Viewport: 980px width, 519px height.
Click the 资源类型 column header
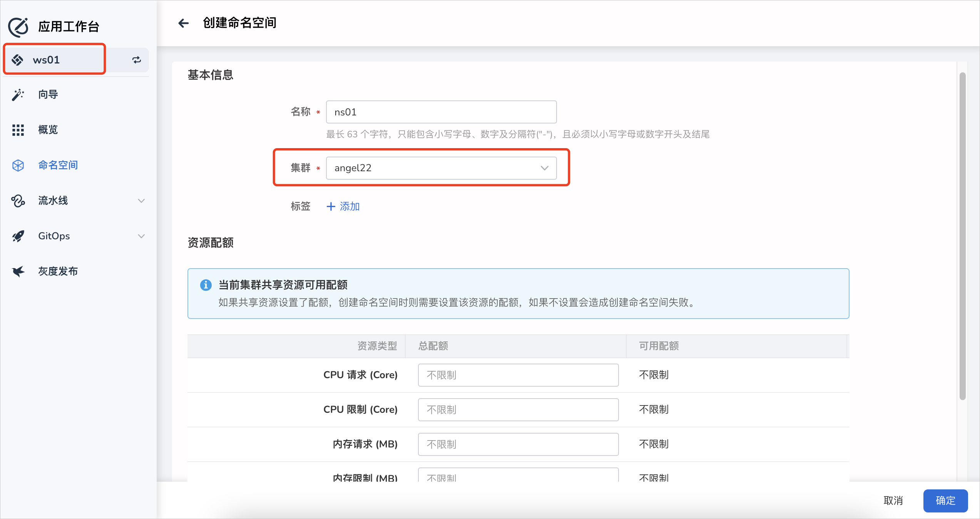377,346
